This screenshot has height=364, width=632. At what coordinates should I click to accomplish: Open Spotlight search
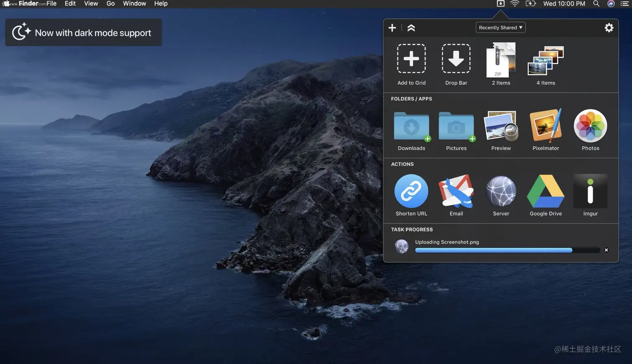pos(596,4)
